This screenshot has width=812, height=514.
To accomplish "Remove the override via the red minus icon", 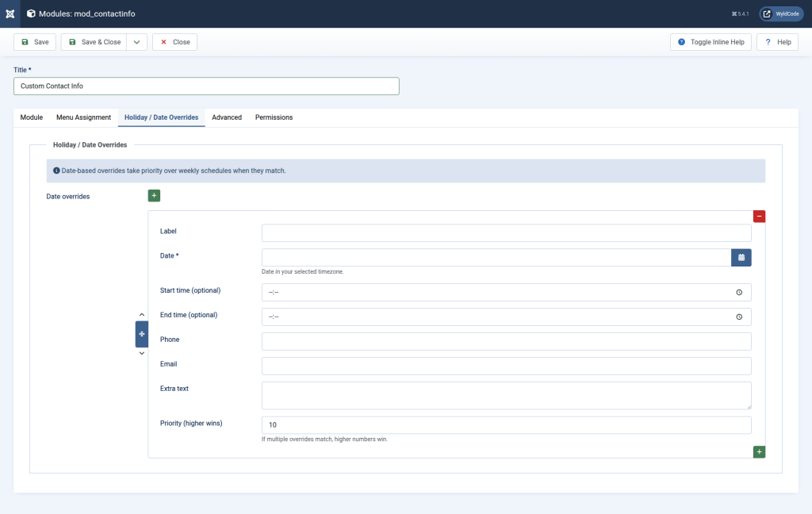I will (x=759, y=216).
